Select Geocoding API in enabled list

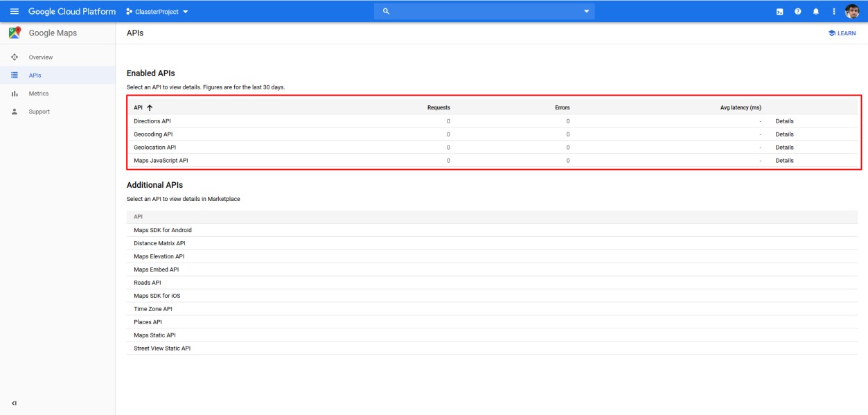tap(153, 134)
